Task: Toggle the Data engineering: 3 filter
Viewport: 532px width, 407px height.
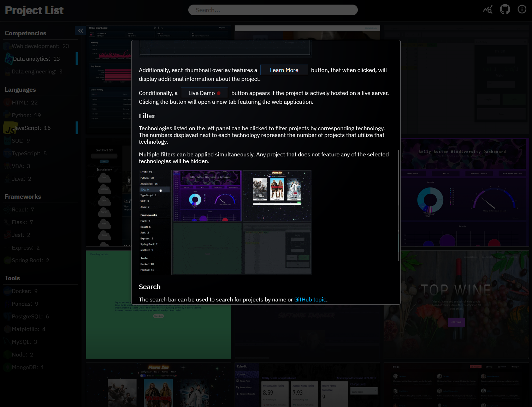Action: click(40, 71)
